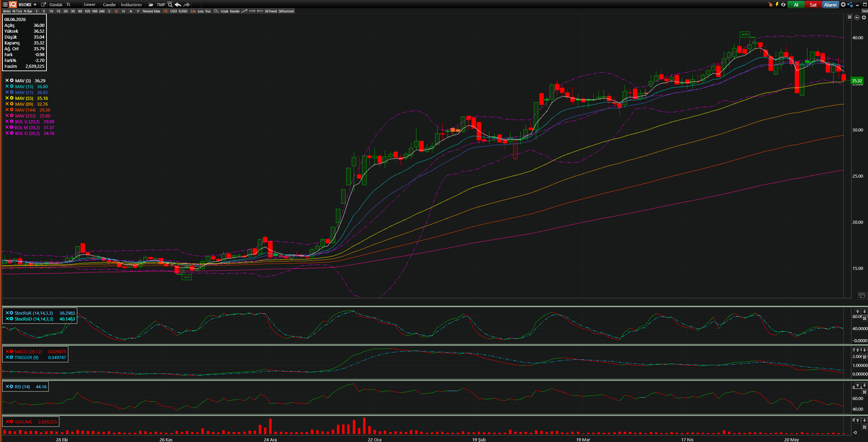The height and width of the screenshot is (442, 868).
Task: Select the left arrow line tool
Action: point(260,11)
